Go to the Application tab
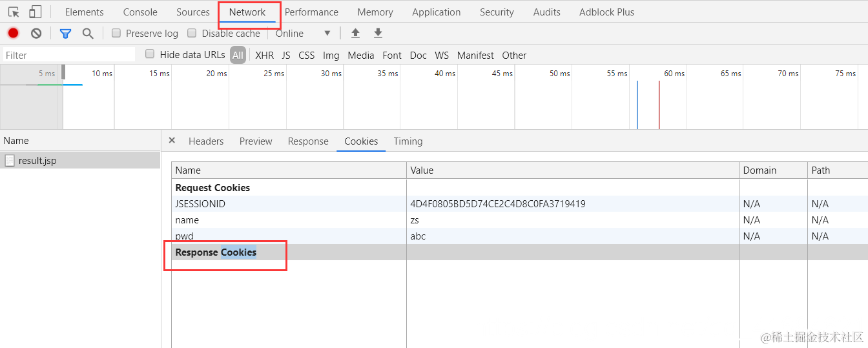Viewport: 868px width, 348px height. [x=437, y=12]
